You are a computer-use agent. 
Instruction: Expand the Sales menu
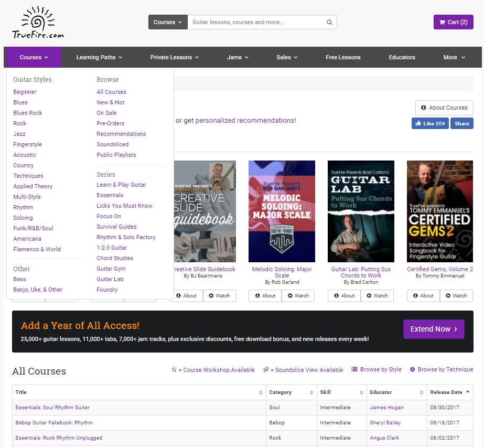[287, 57]
